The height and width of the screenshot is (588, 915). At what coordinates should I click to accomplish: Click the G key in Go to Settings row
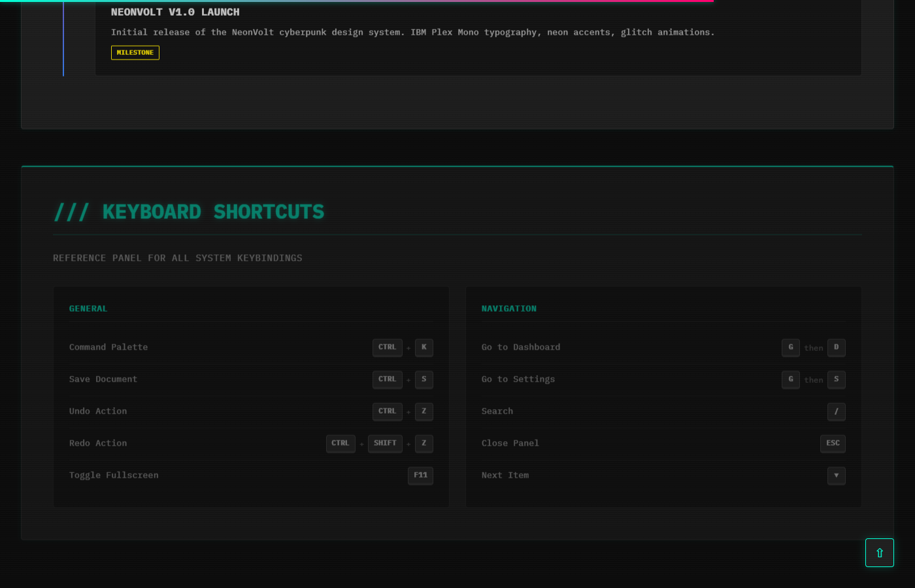click(x=790, y=380)
